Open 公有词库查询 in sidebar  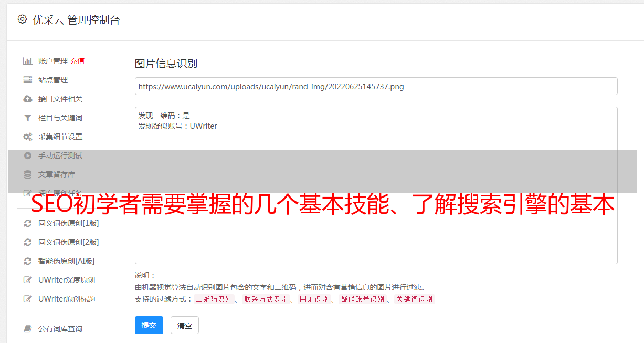60,329
